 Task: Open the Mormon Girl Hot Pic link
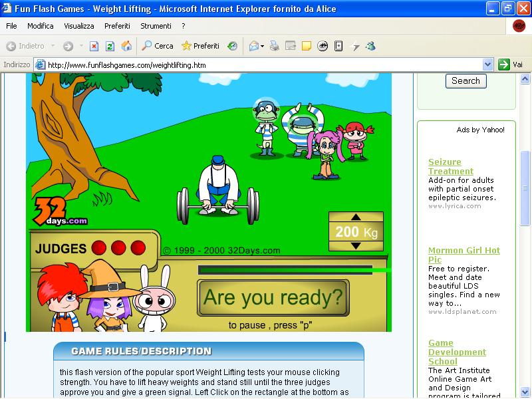tap(464, 255)
